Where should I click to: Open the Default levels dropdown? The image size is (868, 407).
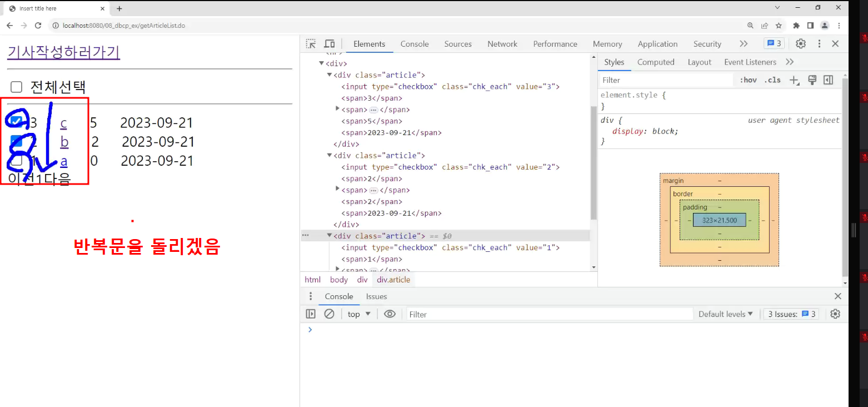click(x=726, y=314)
